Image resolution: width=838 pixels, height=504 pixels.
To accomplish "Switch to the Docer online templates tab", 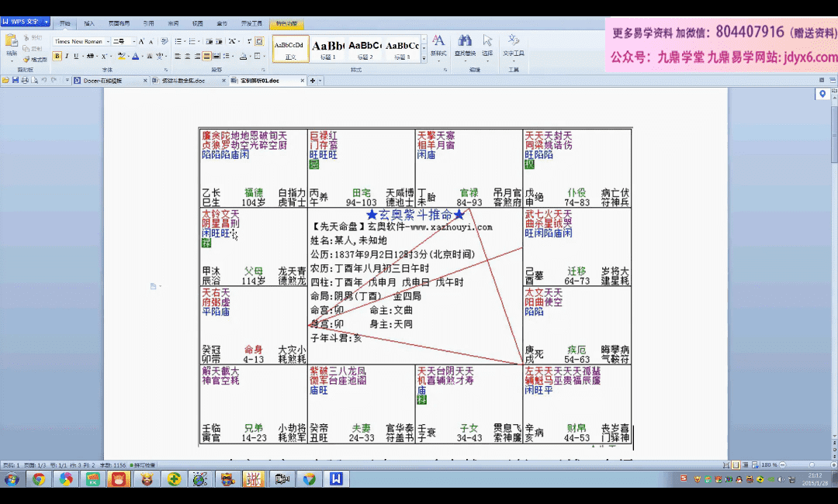I will coord(105,81).
